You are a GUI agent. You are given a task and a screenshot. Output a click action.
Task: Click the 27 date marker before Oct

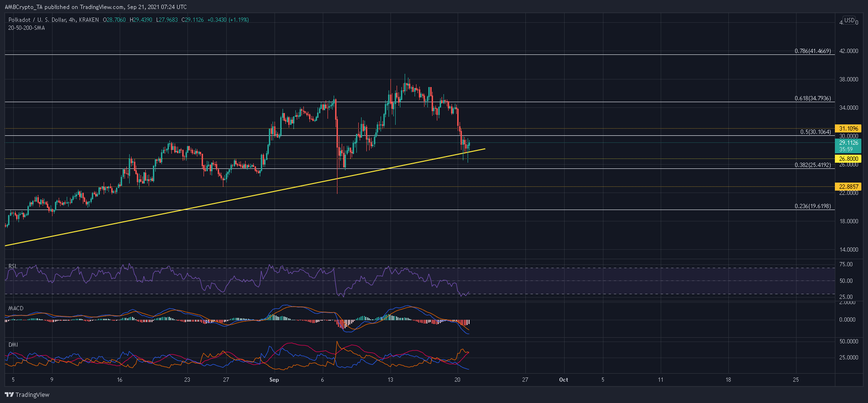coord(525,380)
